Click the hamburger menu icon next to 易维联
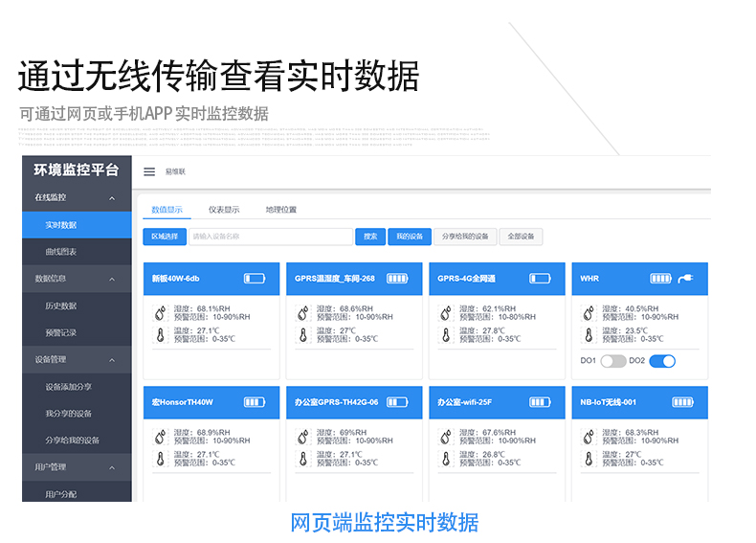756x543 pixels. pyautogui.click(x=149, y=171)
